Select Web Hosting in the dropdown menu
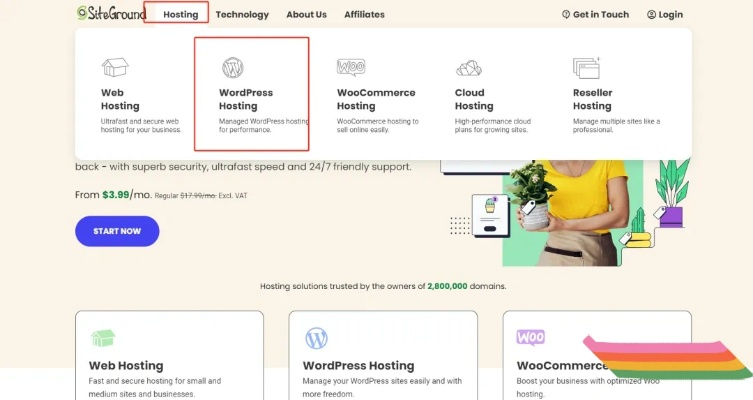753x400 pixels. (x=120, y=99)
